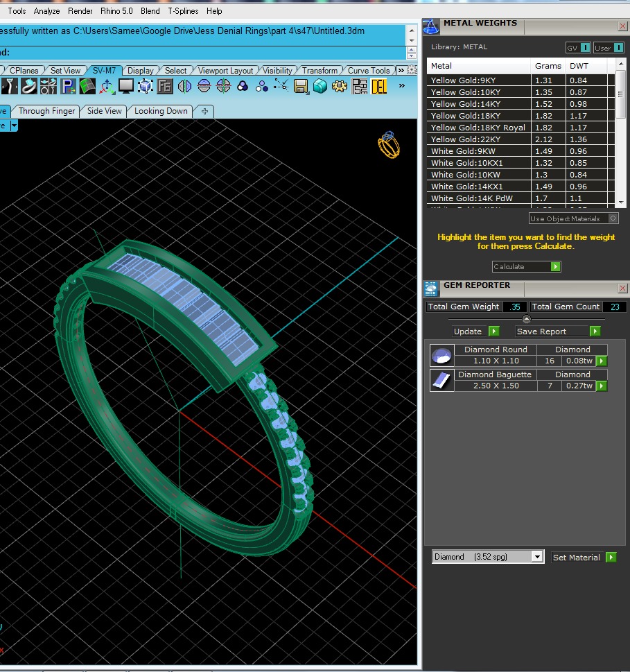The width and height of the screenshot is (630, 672).
Task: Select the Yellow Gold:18KY Royal row
Action: click(520, 128)
